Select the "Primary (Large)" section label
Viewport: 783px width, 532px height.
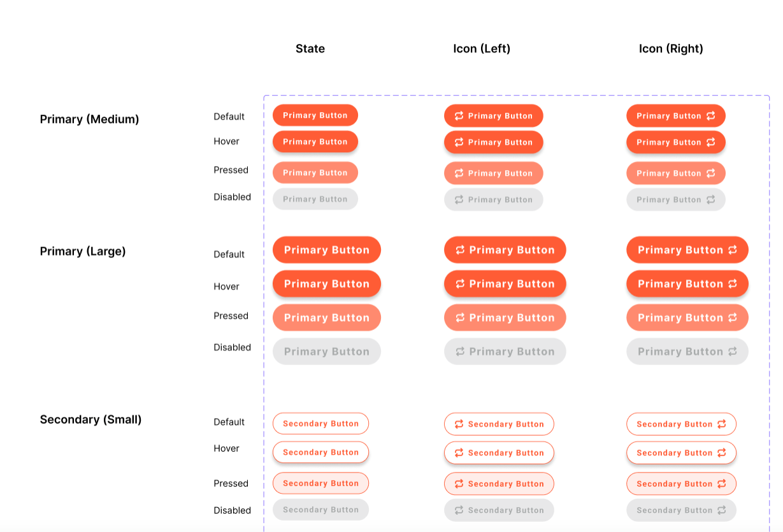[x=83, y=251]
